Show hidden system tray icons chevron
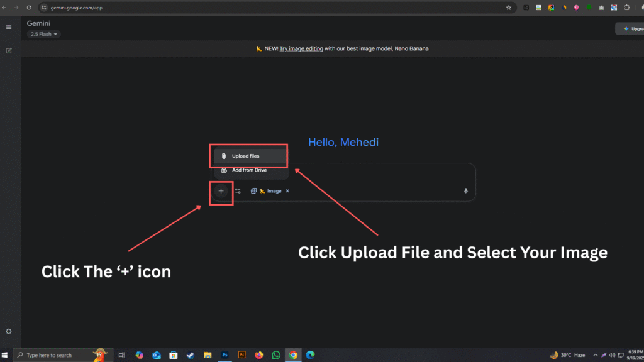Screen dimensions: 644x362 click(595, 355)
